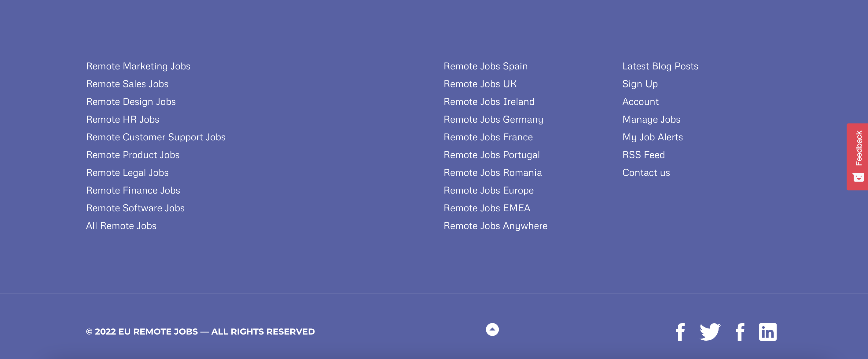The height and width of the screenshot is (359, 868).
Task: View Remote Design Jobs
Action: (x=131, y=102)
